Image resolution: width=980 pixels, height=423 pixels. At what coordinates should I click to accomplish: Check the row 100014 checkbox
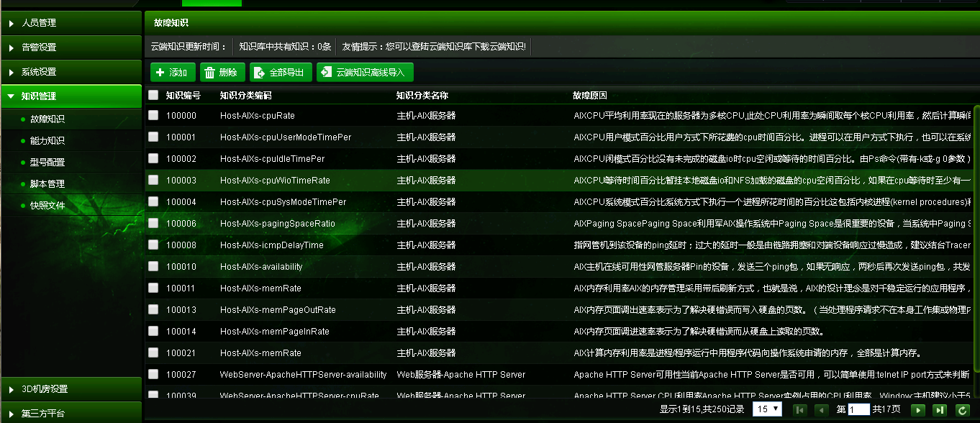click(153, 331)
